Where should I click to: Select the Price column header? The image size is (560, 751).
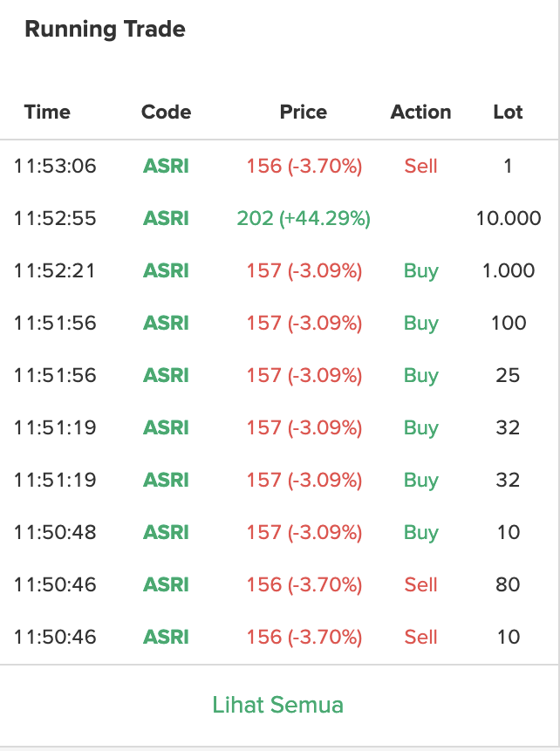point(304,112)
